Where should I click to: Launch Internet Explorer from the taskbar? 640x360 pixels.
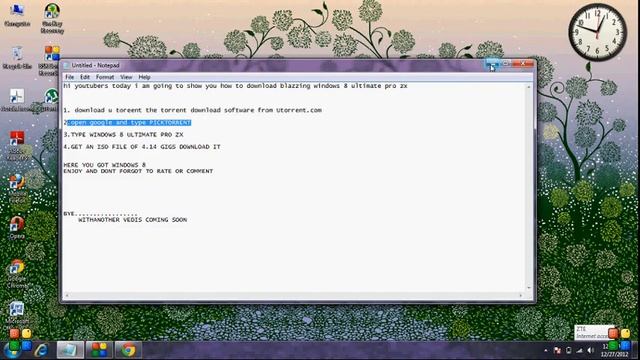pos(41,350)
